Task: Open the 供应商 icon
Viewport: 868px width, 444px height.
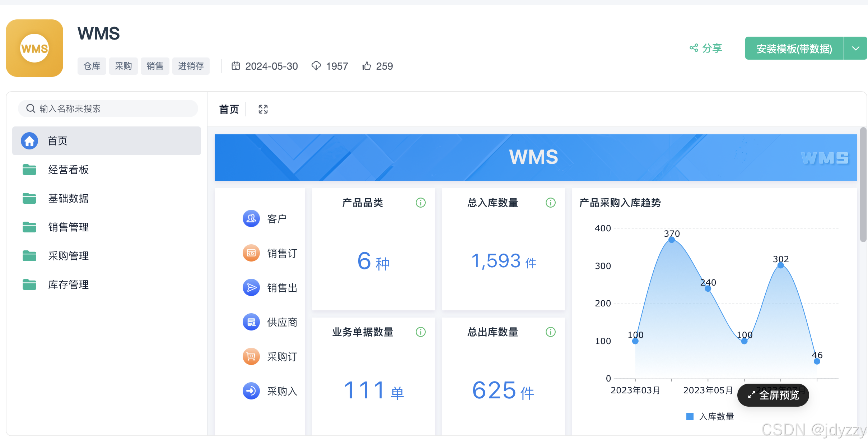Action: pos(251,322)
